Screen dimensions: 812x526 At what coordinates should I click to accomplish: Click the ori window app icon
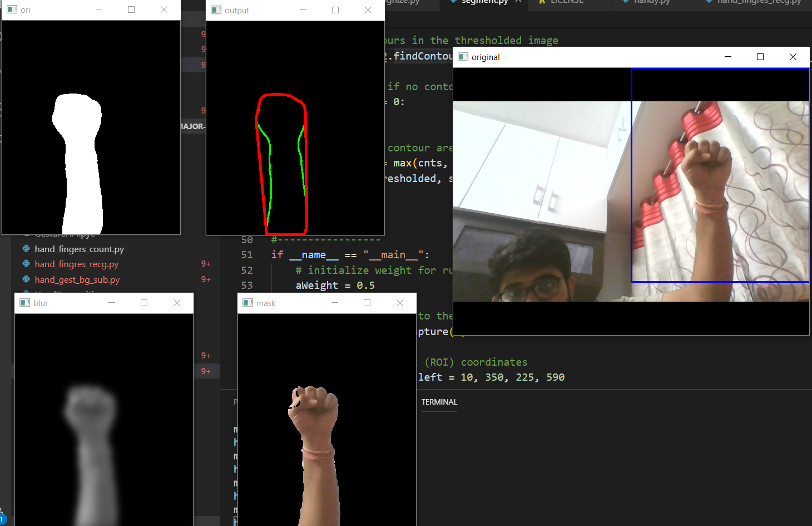(x=12, y=9)
